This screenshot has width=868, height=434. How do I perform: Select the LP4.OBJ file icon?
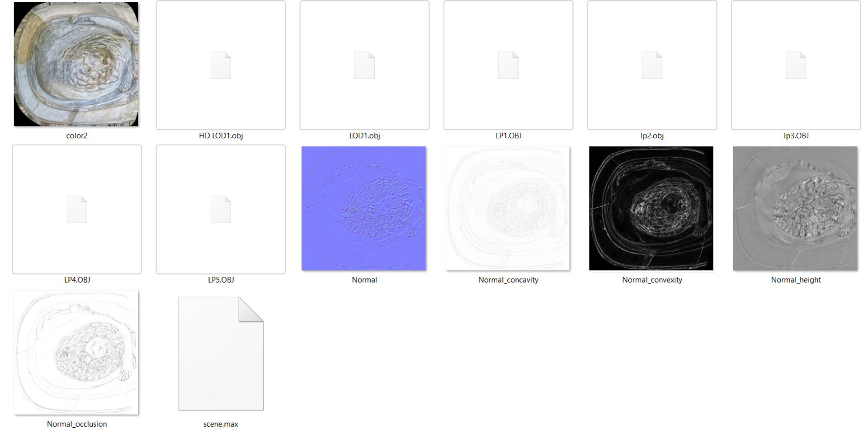pyautogui.click(x=77, y=209)
